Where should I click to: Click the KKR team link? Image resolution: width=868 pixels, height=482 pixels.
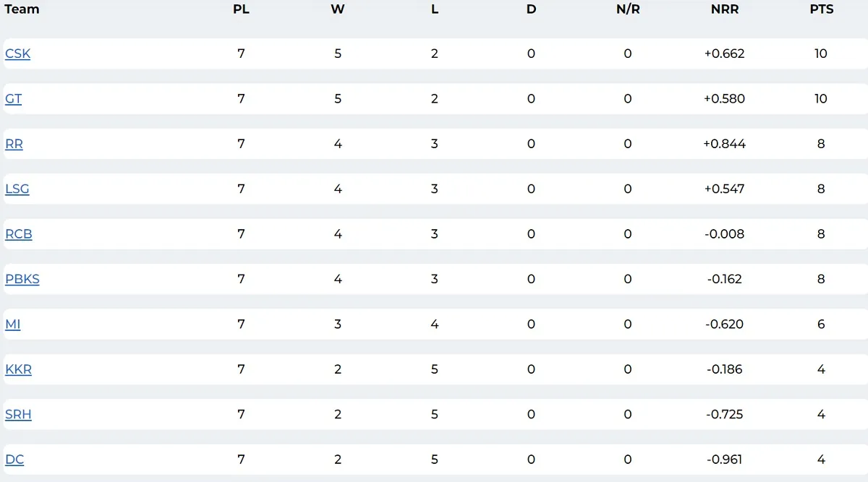point(18,370)
